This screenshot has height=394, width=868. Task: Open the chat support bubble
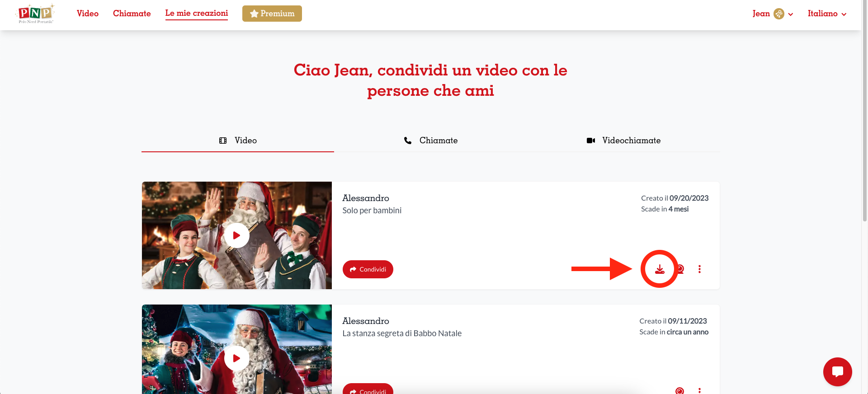837,372
